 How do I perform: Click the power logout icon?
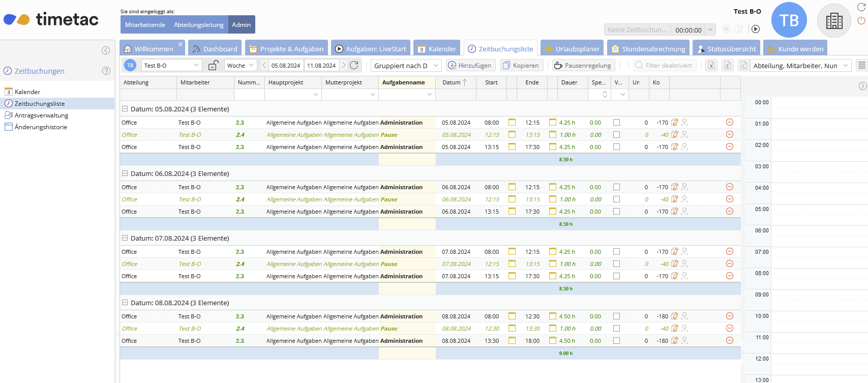(x=861, y=20)
